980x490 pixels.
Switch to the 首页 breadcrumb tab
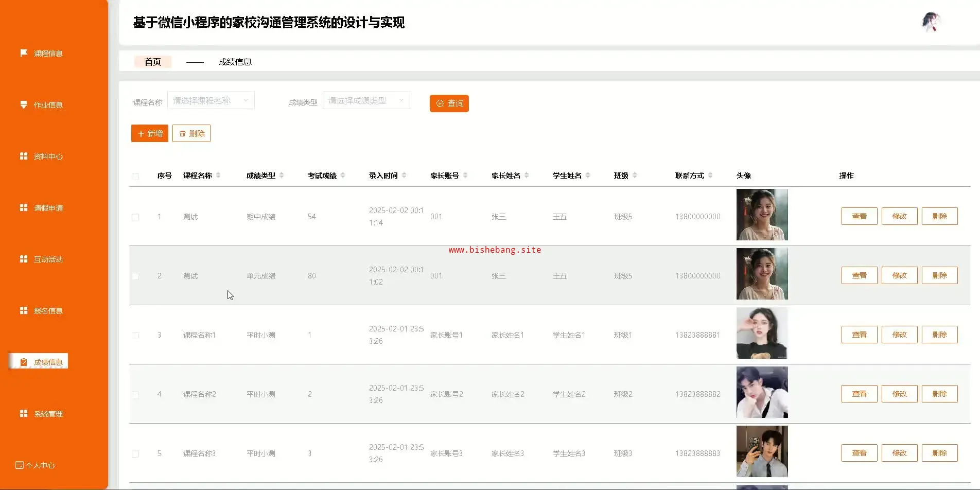pyautogui.click(x=152, y=62)
